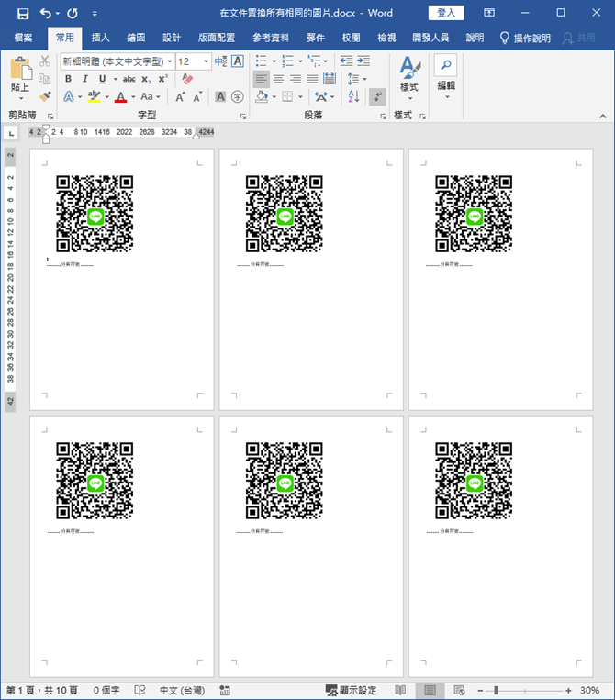Switch to the Developer tab
Image resolution: width=615 pixels, height=700 pixels.
(430, 38)
